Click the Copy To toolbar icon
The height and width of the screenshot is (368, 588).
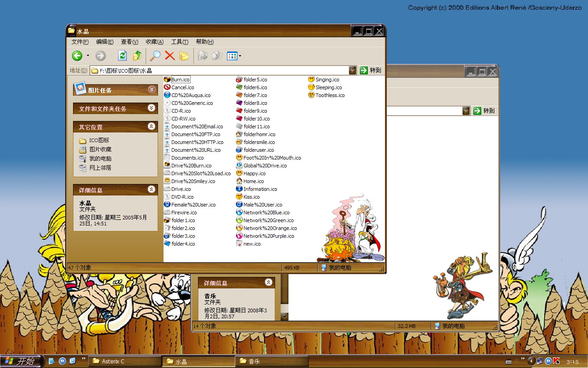tap(217, 56)
